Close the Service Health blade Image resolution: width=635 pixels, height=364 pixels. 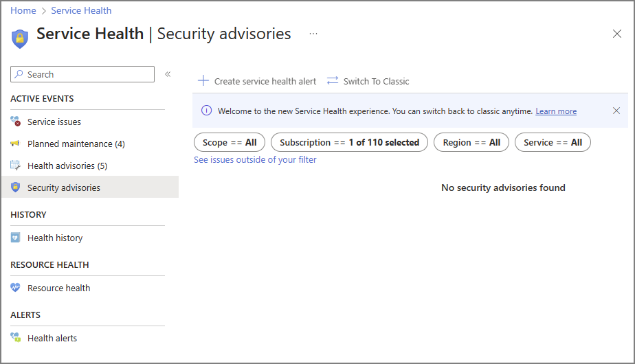point(616,34)
